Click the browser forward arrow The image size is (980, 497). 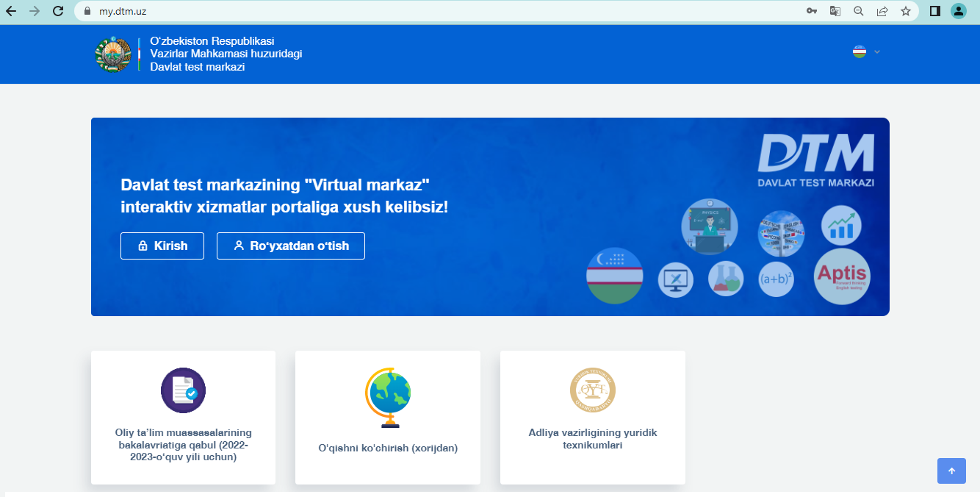[x=35, y=11]
